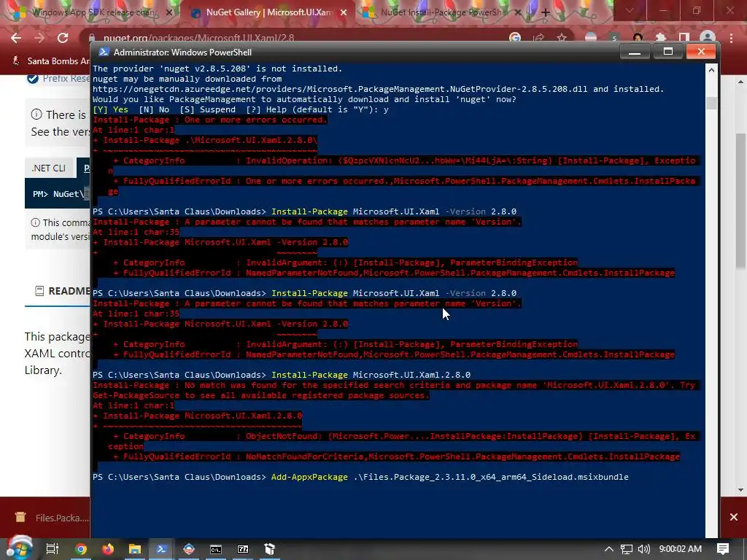Screen dimensions: 747x560
Task: Open the README tab on the NuGet page
Action: point(63,291)
